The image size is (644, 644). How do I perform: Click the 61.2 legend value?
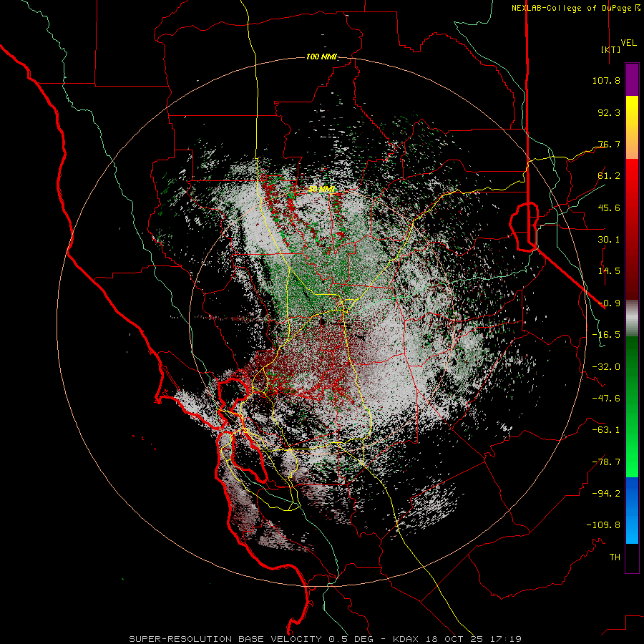609,176
